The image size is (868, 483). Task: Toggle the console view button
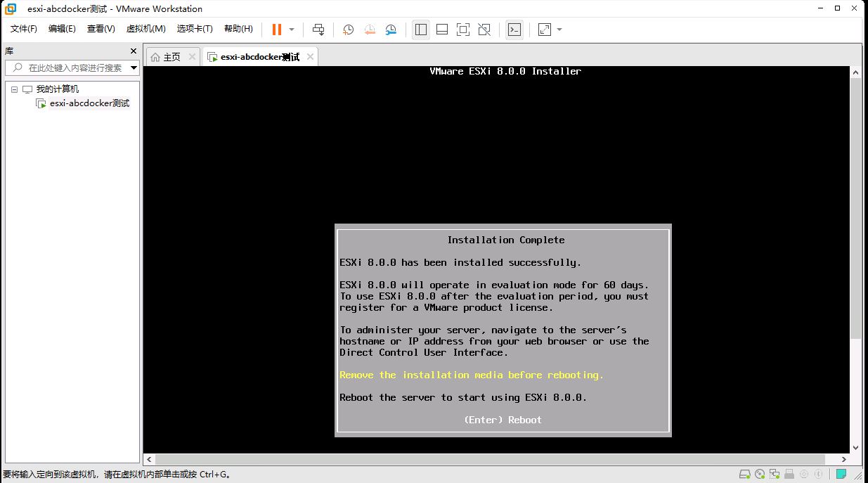tap(514, 30)
